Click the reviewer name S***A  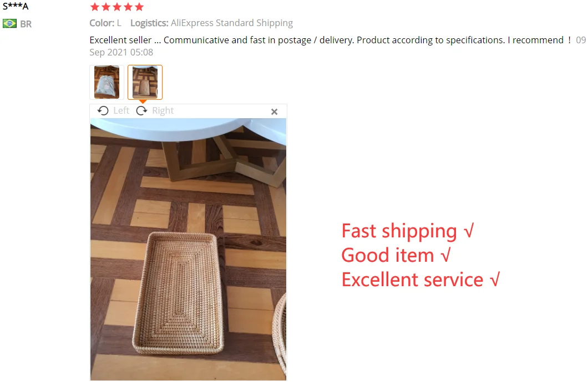click(16, 6)
